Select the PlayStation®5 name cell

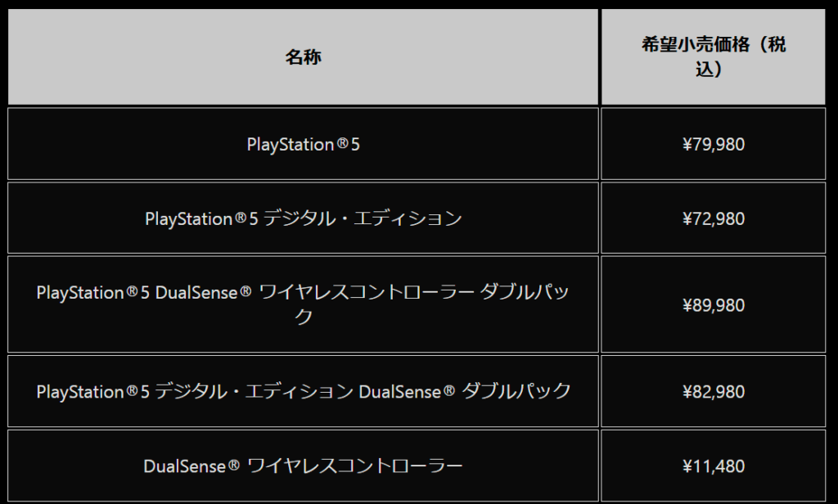(303, 144)
